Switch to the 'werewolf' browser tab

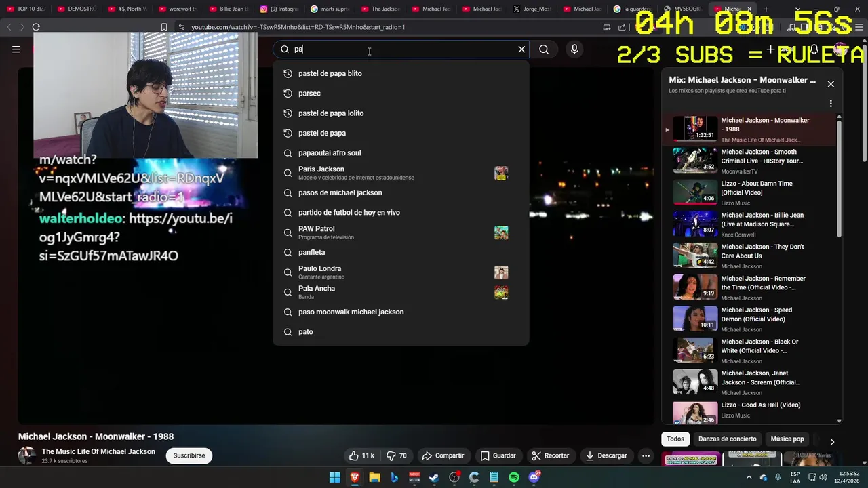tap(178, 9)
